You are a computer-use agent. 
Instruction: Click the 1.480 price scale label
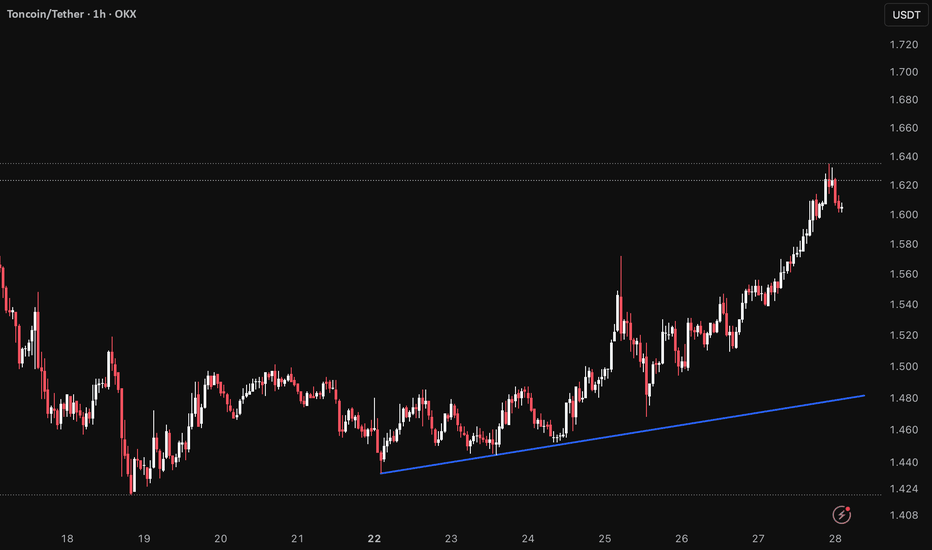tap(903, 398)
